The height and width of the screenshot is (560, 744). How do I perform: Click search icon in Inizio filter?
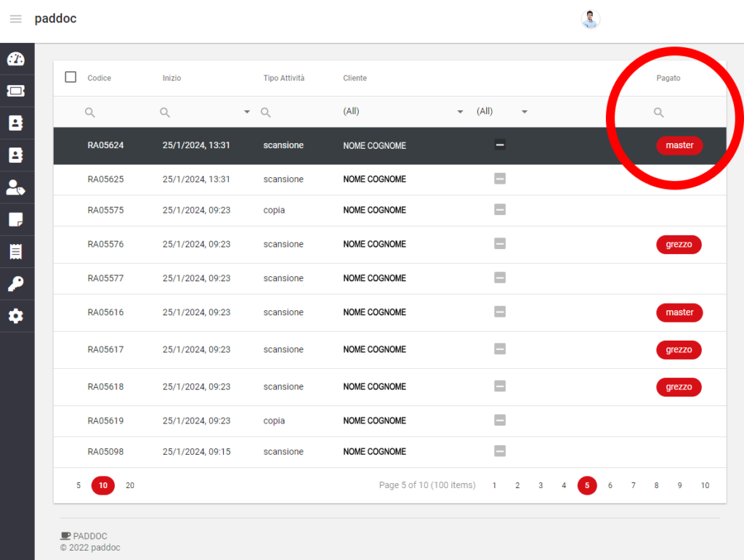(165, 113)
